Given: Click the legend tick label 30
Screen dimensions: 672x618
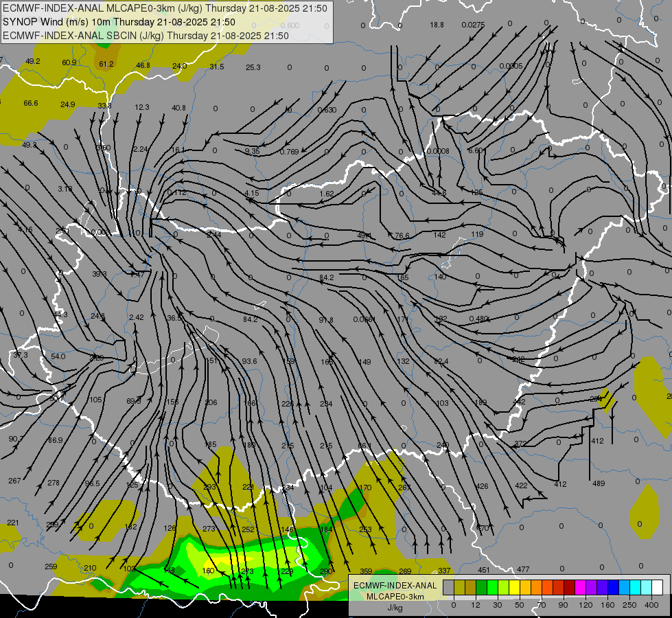Looking at the screenshot, I should click(x=497, y=605).
